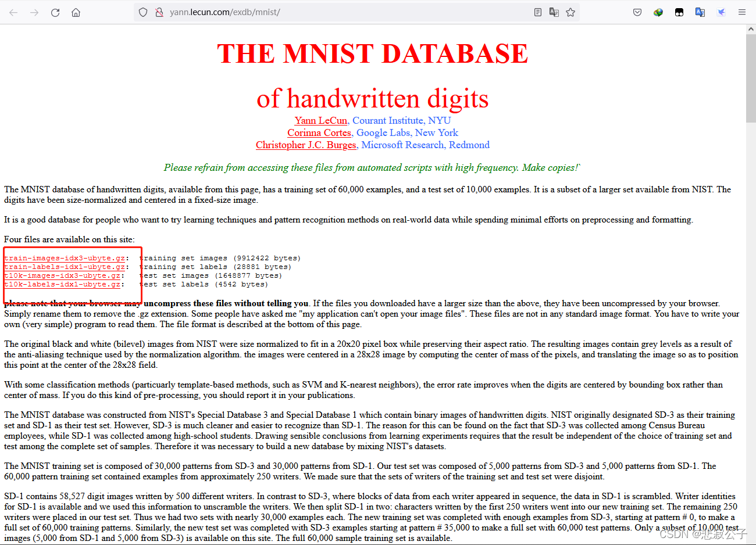
Task: Toggle reader view icon in address bar
Action: pyautogui.click(x=538, y=12)
